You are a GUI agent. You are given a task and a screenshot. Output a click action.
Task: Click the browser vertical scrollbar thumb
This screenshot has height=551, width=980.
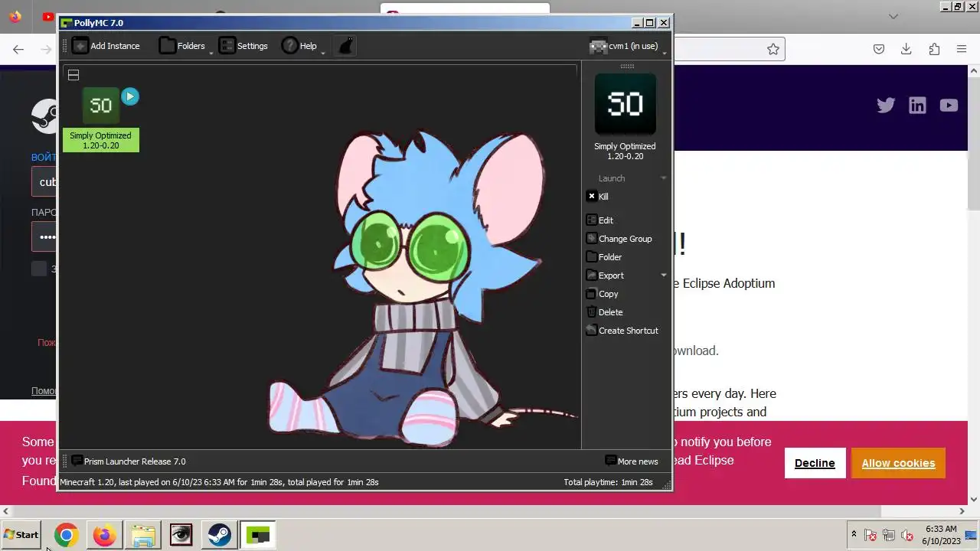tap(974, 144)
